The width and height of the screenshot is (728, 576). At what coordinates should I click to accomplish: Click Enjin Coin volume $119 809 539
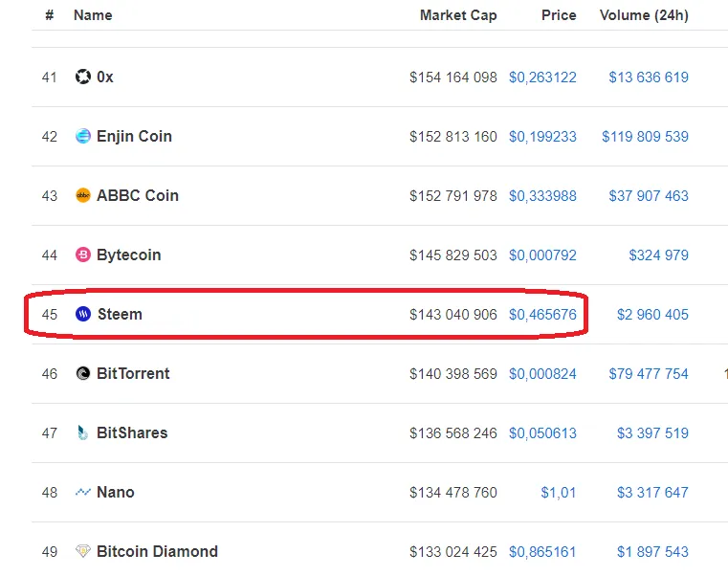[x=646, y=137]
